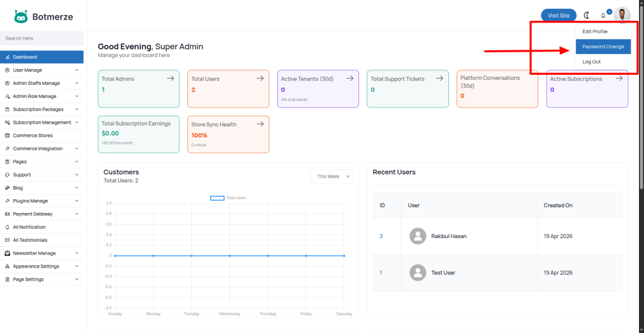The image size is (644, 333).
Task: Click arrow on Active Subscriptions card
Action: coord(619,79)
